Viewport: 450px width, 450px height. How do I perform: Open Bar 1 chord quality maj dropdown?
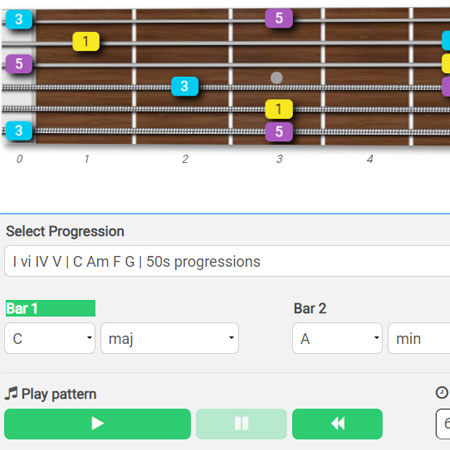(x=170, y=338)
